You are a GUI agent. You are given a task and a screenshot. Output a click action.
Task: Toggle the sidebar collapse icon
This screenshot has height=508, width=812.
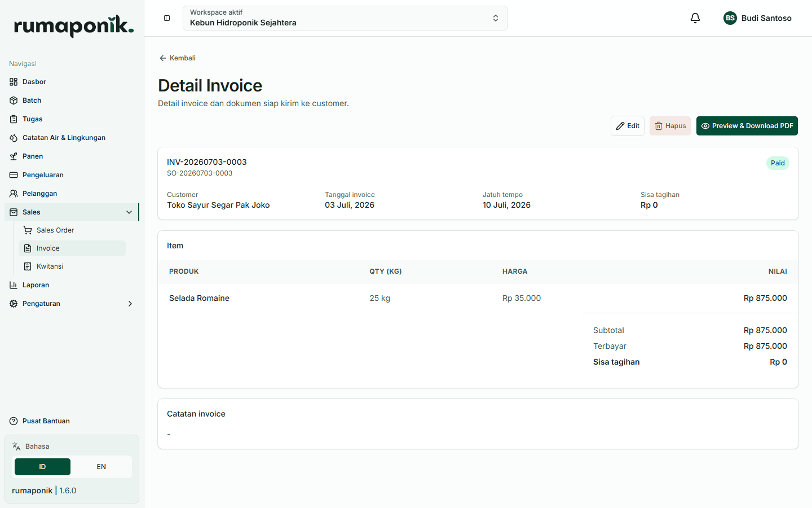[167, 18]
